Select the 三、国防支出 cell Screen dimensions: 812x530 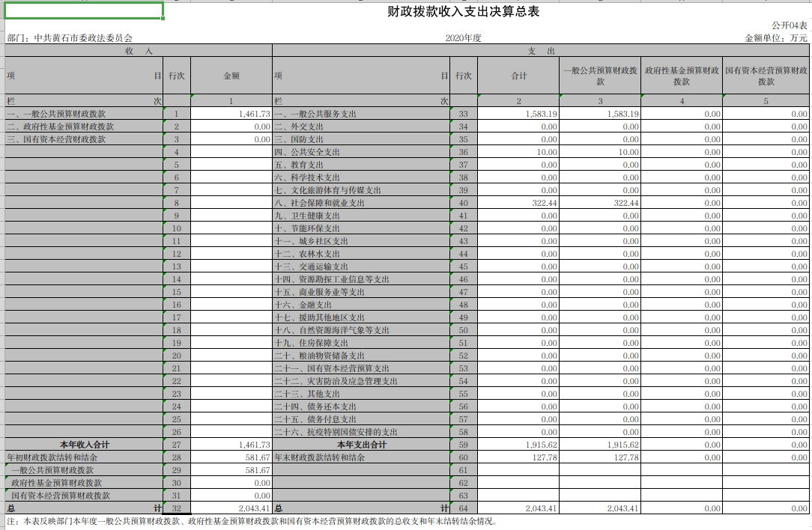(x=362, y=139)
